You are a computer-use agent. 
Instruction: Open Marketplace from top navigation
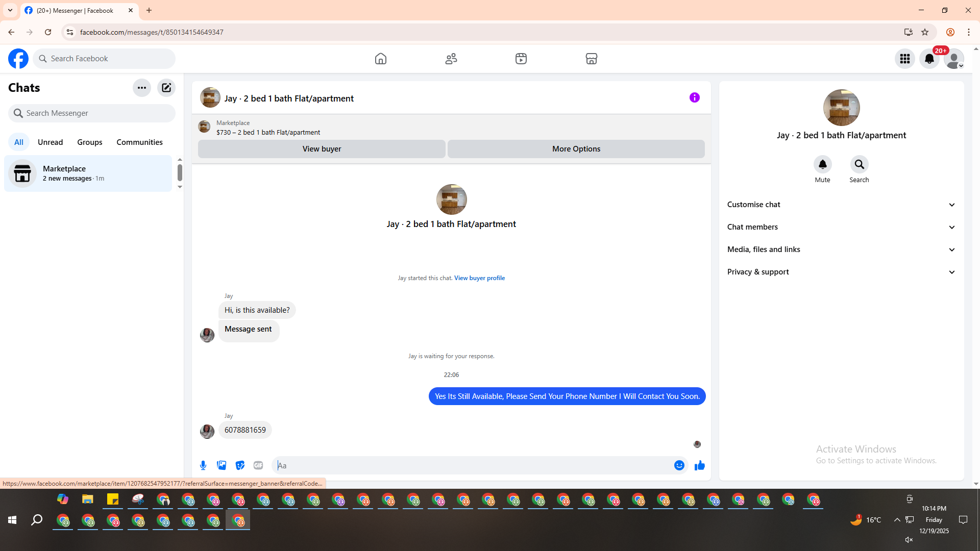click(x=591, y=59)
